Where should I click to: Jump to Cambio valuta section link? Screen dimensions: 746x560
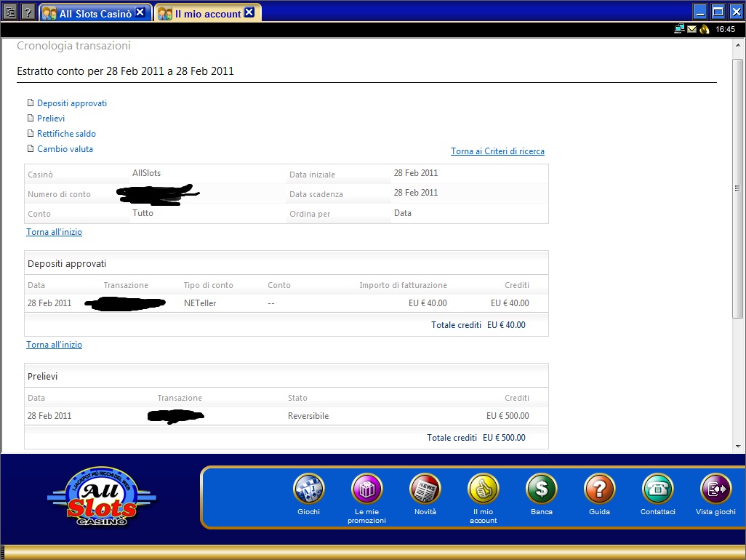pos(65,149)
